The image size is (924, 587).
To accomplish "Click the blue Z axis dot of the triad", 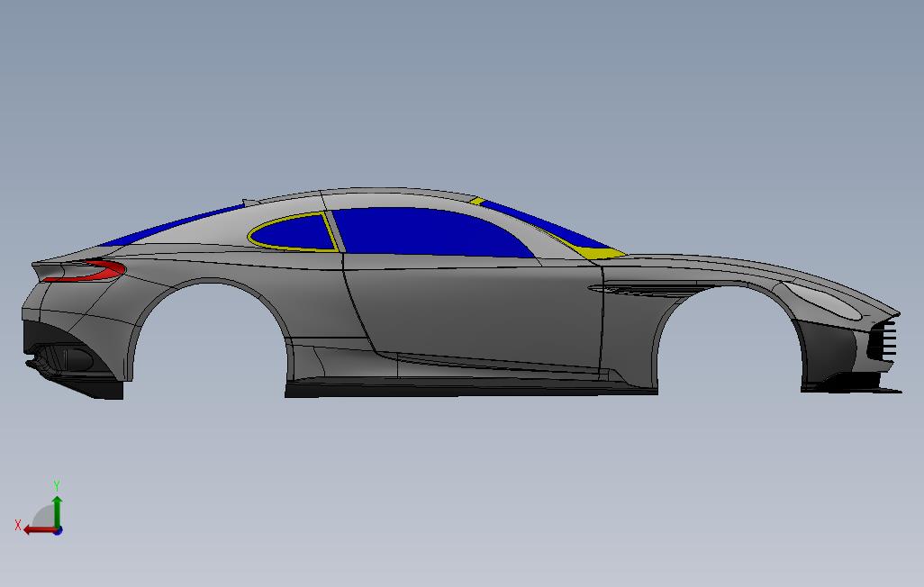I will [58, 531].
